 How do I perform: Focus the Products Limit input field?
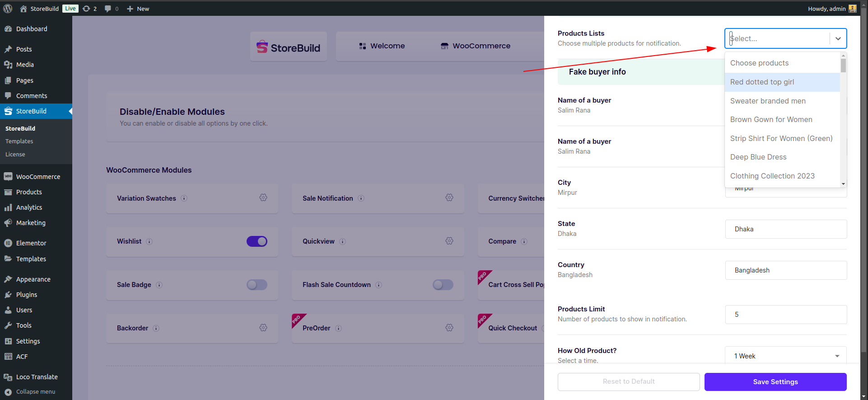click(786, 315)
